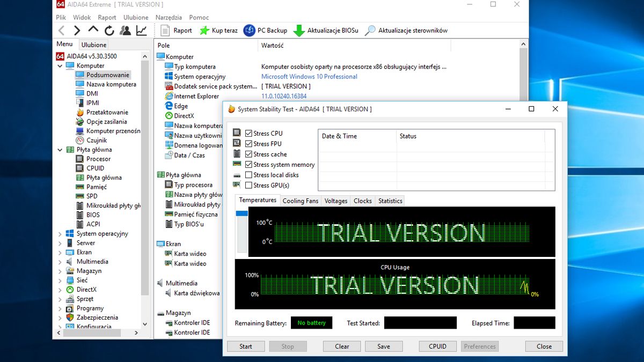Select Procesor under Płyta główna

click(98, 159)
